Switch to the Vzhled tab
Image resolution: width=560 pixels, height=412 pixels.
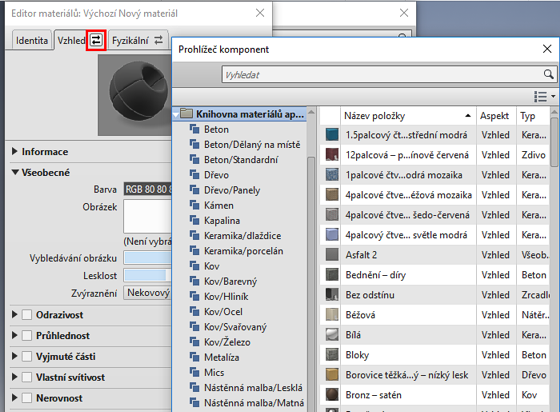coord(71,40)
